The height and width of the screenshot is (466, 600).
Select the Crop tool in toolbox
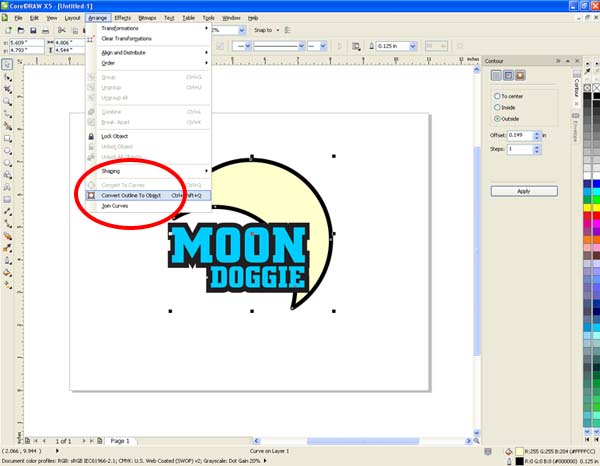pyautogui.click(x=7, y=90)
